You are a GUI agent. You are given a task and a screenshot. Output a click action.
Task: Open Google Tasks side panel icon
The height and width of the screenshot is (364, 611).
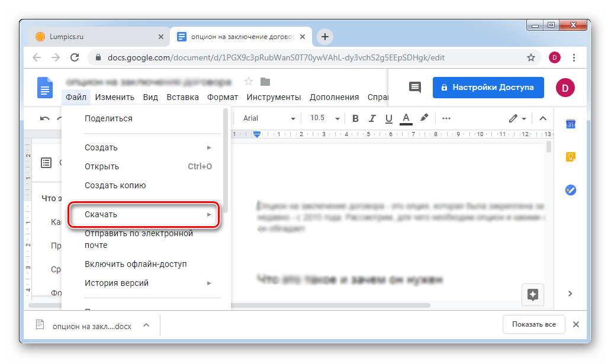coord(570,190)
